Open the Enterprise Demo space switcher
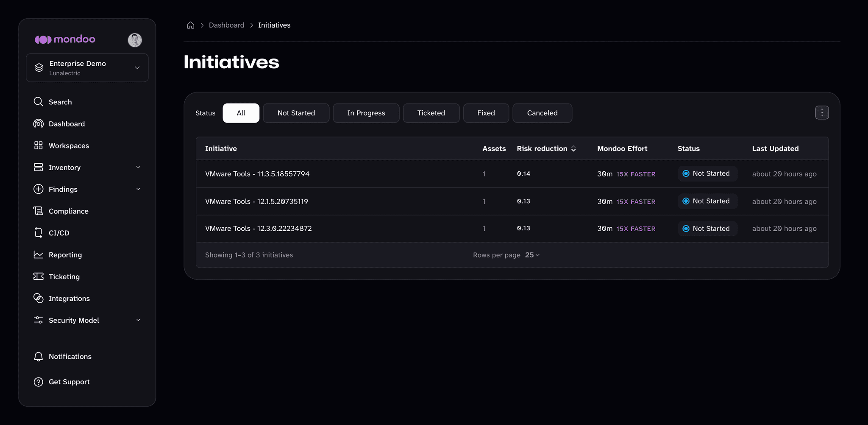 coord(87,68)
